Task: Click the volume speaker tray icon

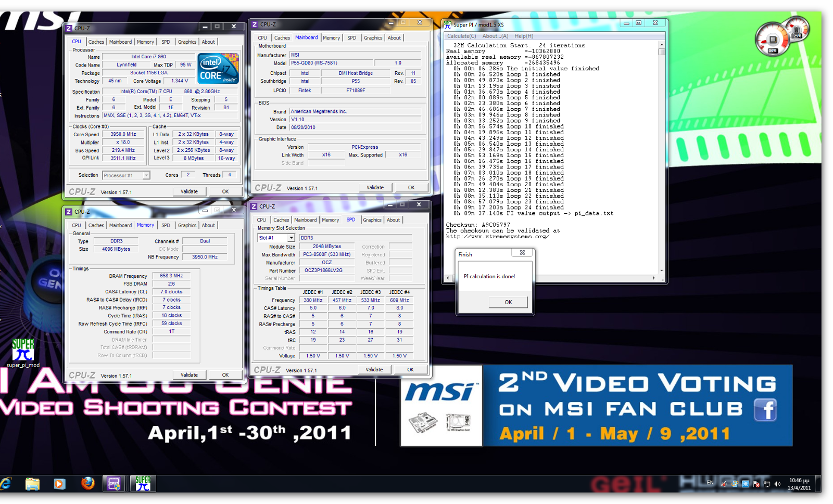Action: pyautogui.click(x=777, y=484)
